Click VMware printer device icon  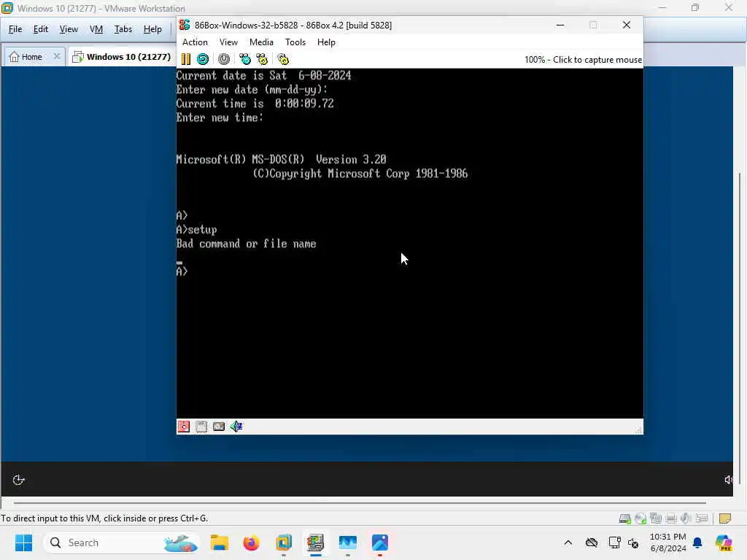(671, 518)
